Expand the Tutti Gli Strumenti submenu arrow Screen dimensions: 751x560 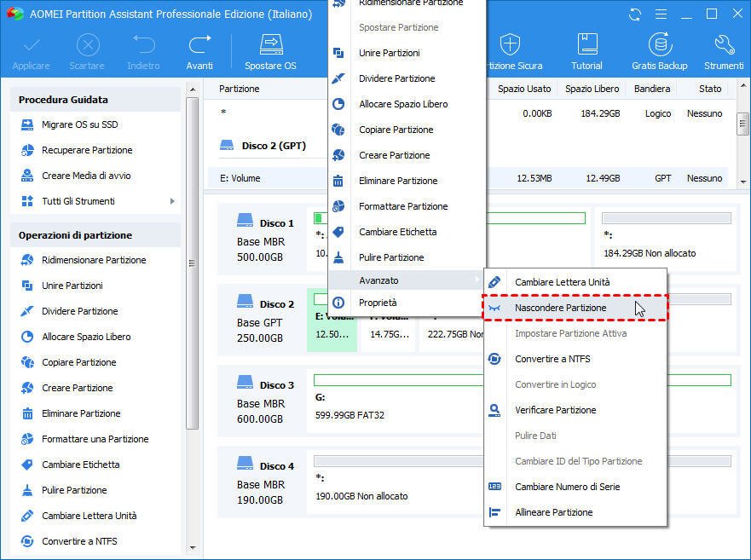172,201
